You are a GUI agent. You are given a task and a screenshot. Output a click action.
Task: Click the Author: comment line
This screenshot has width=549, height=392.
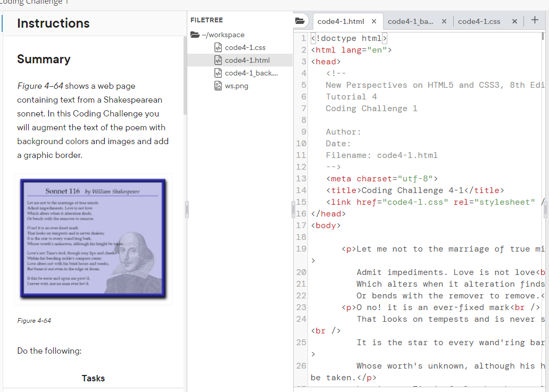[x=343, y=131]
